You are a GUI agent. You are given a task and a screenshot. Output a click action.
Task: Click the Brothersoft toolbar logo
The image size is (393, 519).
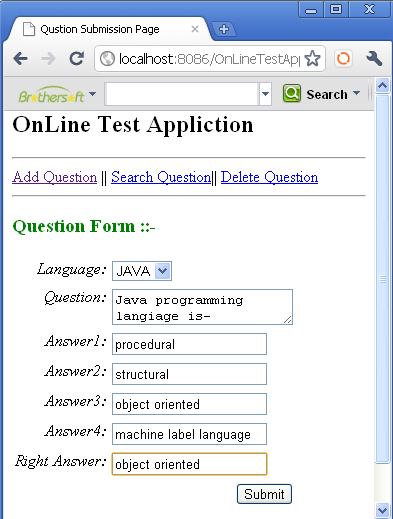[52, 95]
